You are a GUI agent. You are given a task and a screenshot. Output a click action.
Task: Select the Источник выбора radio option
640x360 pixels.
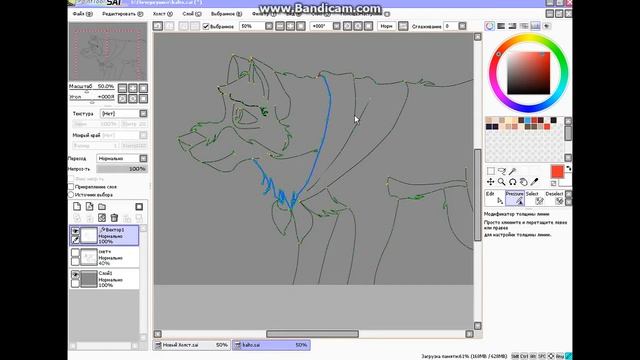[71, 195]
